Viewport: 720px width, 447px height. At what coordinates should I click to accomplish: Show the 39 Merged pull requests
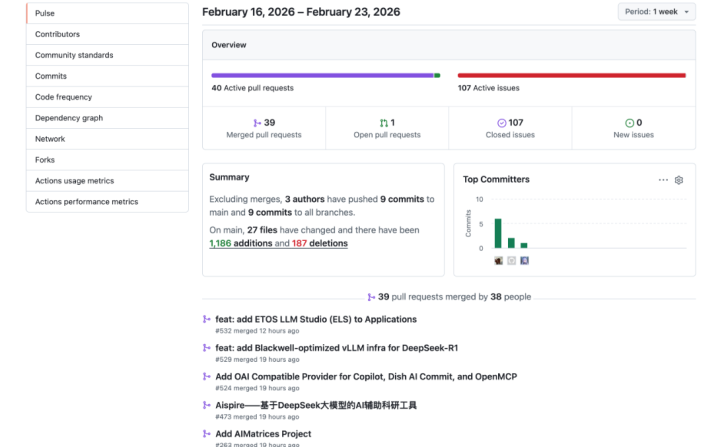pyautogui.click(x=263, y=128)
